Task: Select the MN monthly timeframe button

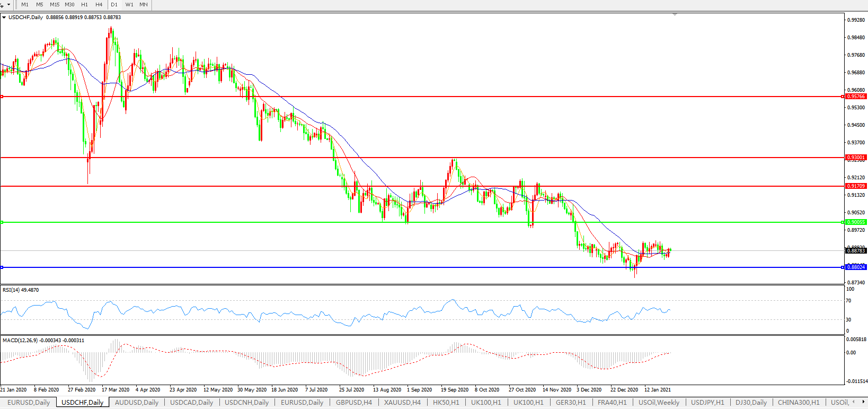Action: pyautogui.click(x=144, y=5)
